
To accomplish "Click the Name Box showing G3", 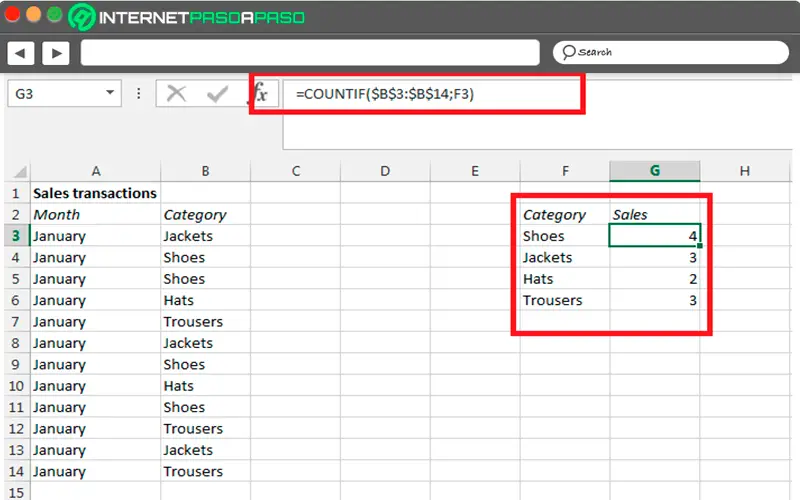I will pos(64,93).
